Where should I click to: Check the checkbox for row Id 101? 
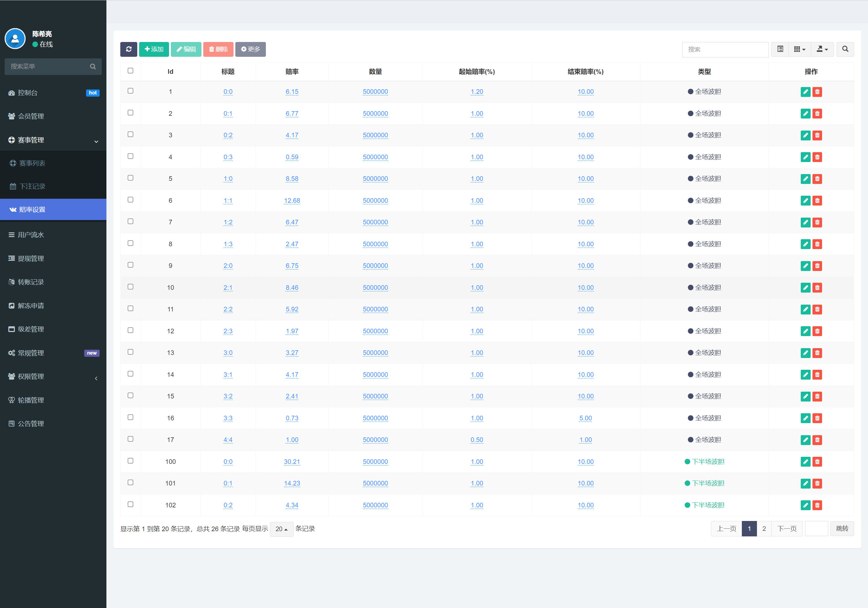(130, 482)
